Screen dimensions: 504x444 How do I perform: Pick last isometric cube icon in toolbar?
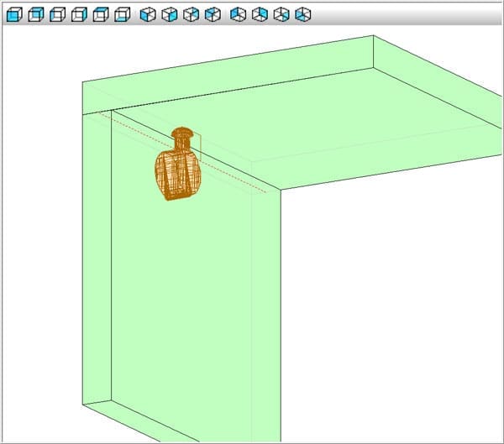point(302,14)
